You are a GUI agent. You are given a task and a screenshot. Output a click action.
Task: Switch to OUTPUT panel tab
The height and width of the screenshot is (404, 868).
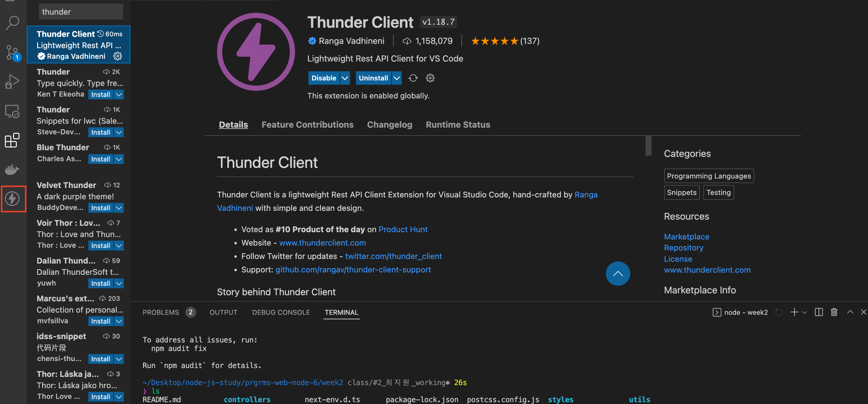223,312
